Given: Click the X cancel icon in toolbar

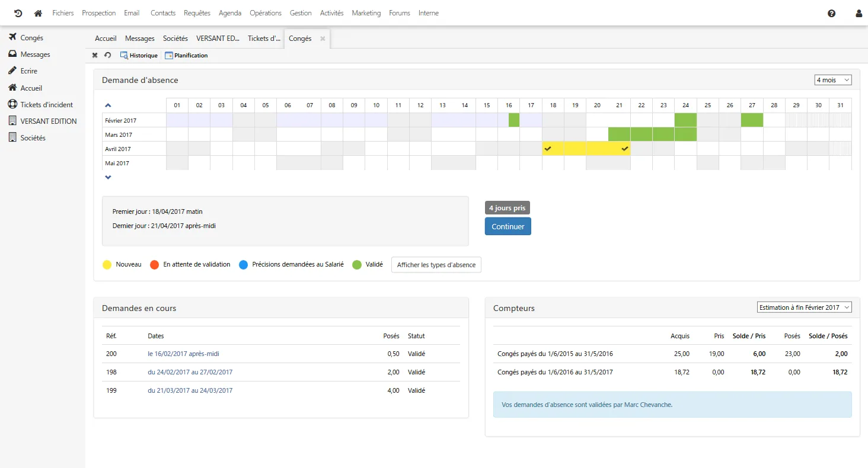Looking at the screenshot, I should click(95, 55).
